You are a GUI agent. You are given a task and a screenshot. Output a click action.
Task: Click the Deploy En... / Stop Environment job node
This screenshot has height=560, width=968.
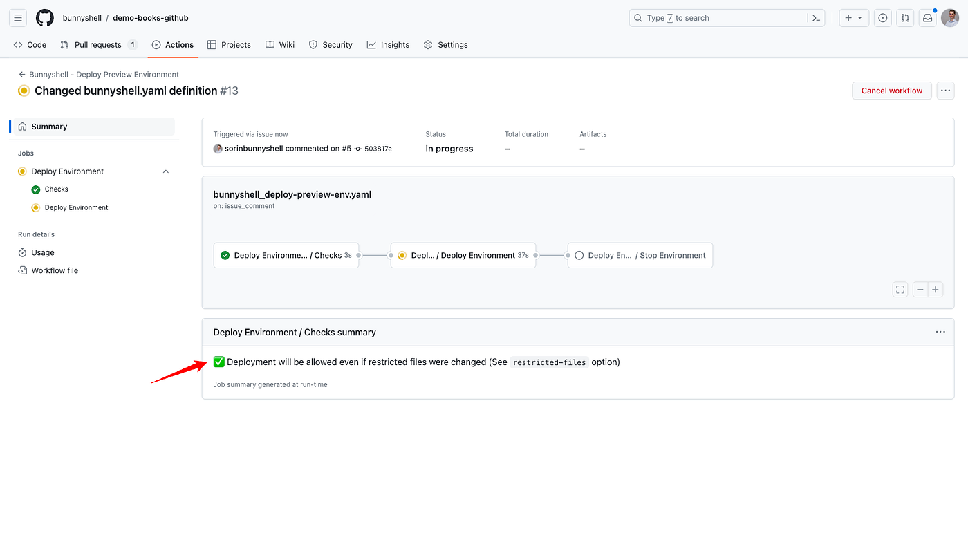click(640, 255)
